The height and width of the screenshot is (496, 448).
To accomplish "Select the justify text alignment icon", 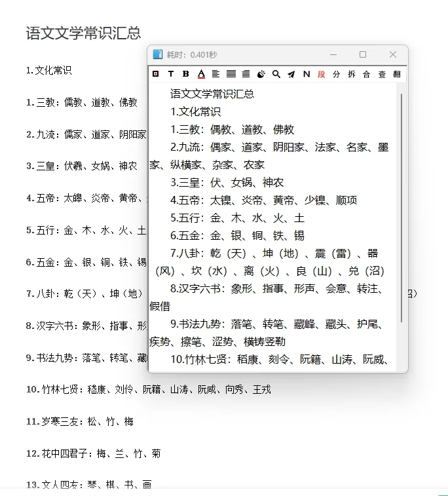I will pos(231,74).
